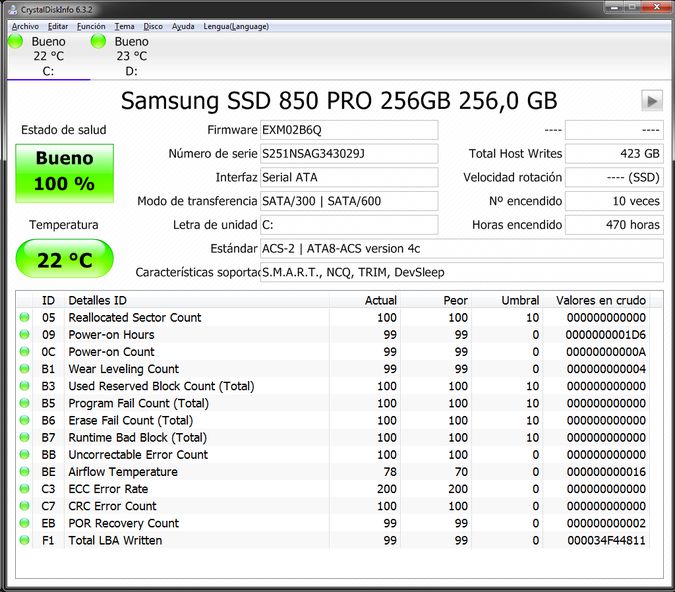Click the Detalles ID column header

(x=197, y=300)
